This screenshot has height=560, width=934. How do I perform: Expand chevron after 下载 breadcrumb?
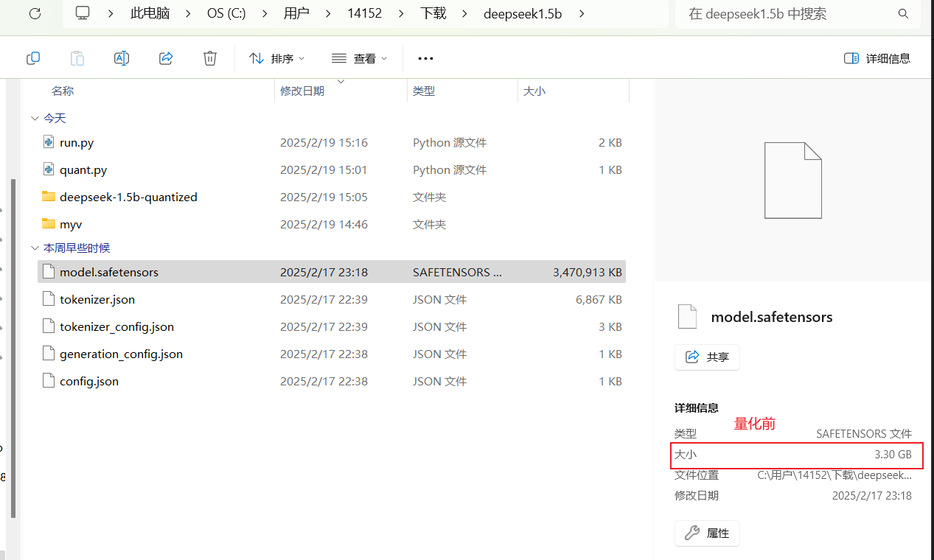pos(465,13)
